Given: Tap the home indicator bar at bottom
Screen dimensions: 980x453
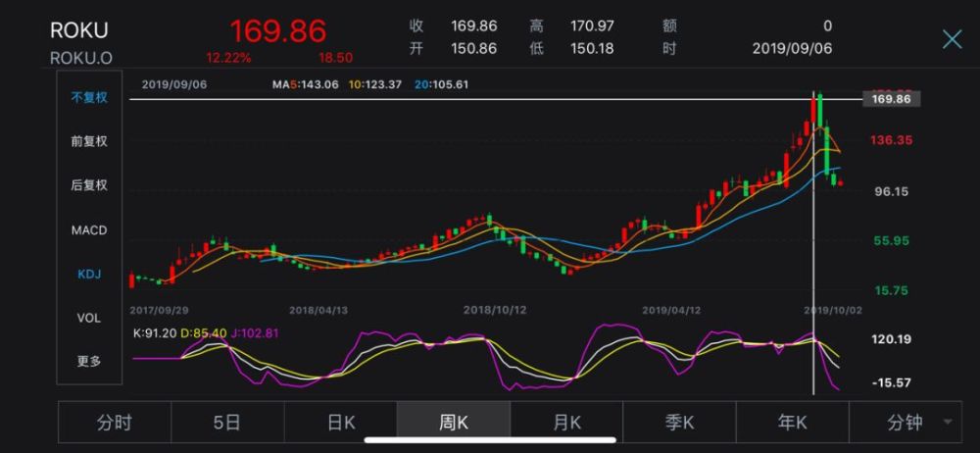Looking at the screenshot, I should coord(490,440).
